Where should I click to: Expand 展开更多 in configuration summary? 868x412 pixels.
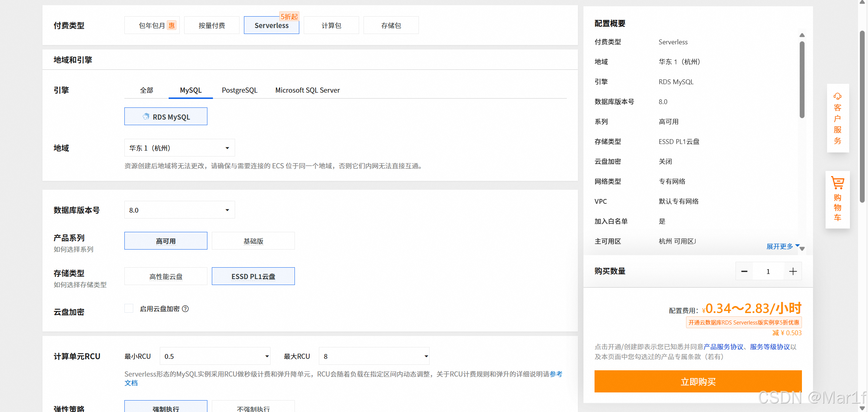(783, 246)
